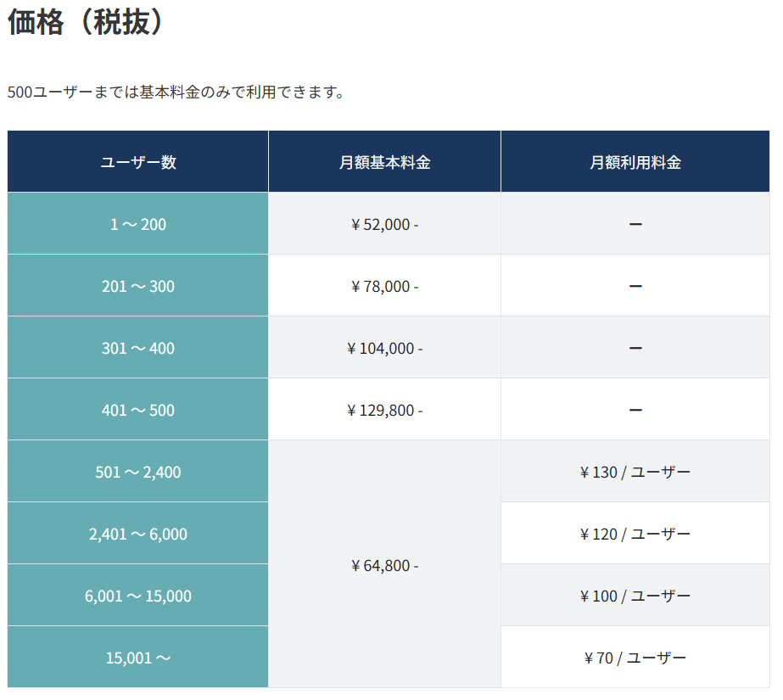Click the 1～200 user range cell
Viewport: 783px width, 700px height.
(x=138, y=225)
